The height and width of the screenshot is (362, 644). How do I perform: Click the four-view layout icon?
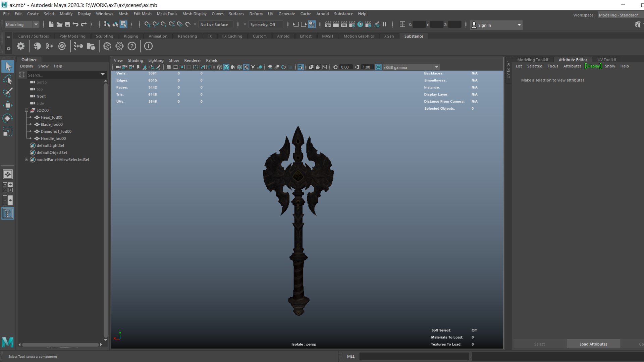point(8,187)
